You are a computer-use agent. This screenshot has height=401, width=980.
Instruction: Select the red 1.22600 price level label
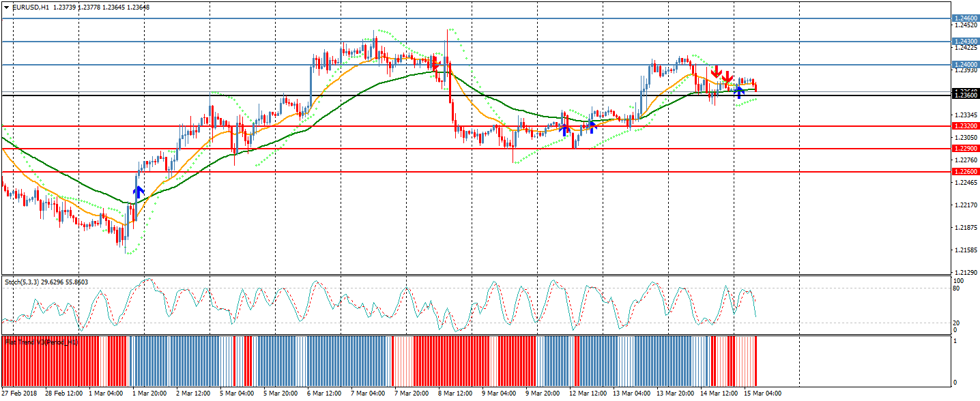[x=965, y=172]
